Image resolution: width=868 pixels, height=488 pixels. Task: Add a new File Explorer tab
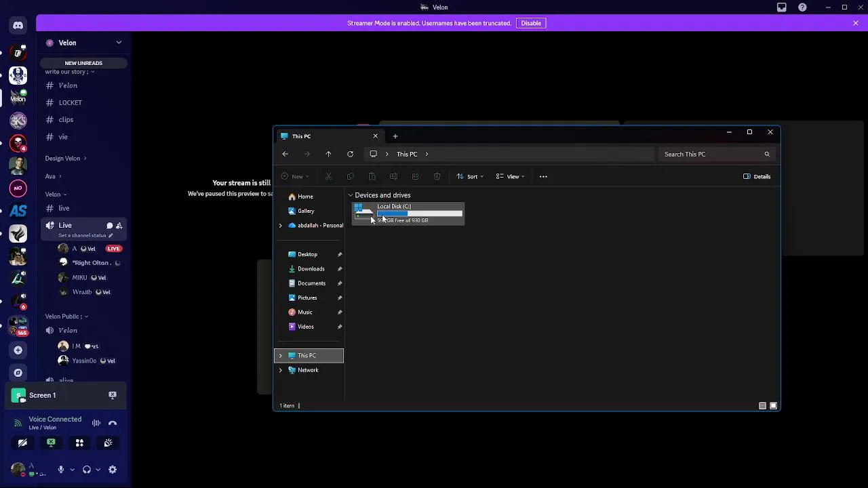(x=395, y=136)
